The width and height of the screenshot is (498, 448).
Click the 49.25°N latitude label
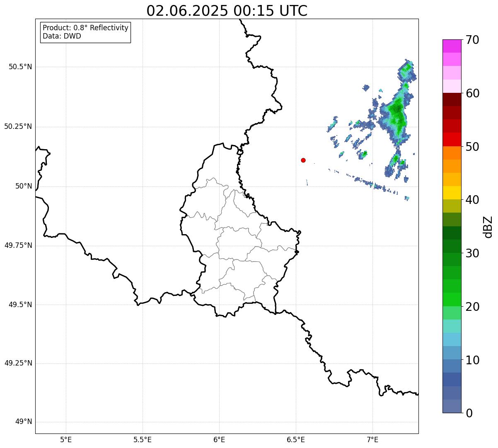click(x=18, y=363)
